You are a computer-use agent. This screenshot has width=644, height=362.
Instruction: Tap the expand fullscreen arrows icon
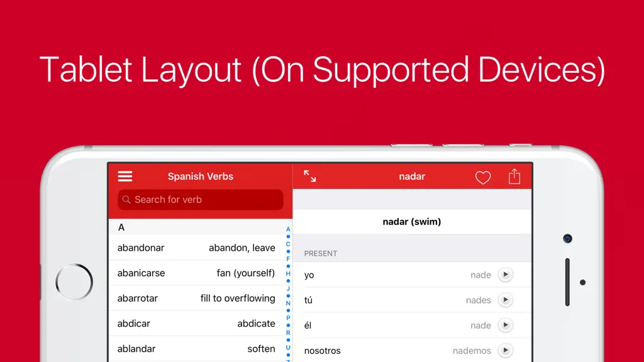(309, 177)
